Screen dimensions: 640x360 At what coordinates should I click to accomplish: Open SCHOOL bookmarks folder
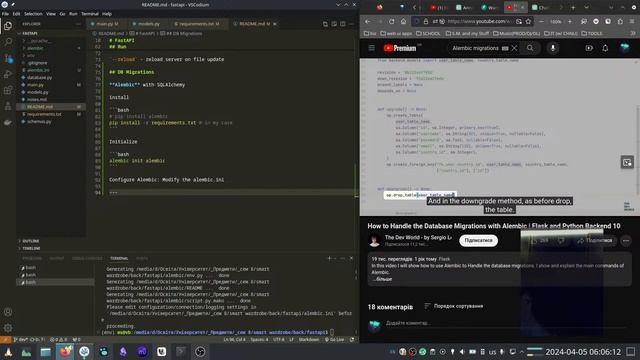coord(428,33)
